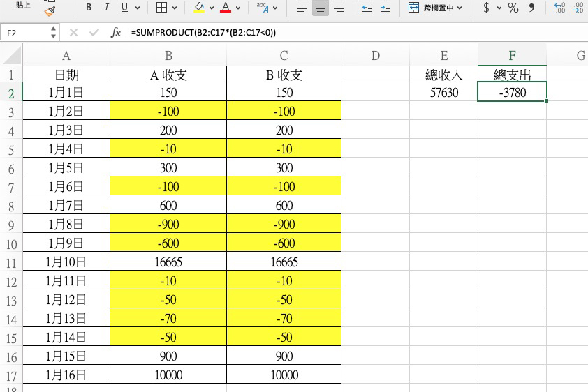Select date cell 1月10日

(x=66, y=262)
